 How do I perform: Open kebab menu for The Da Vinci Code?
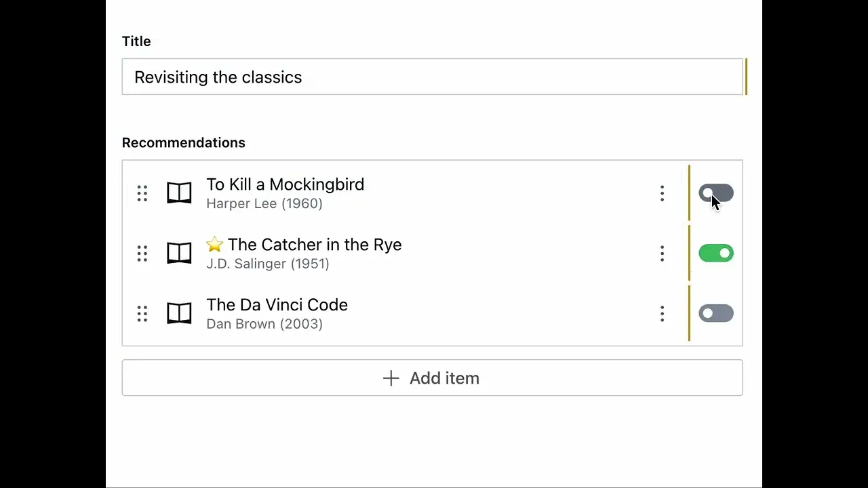663,313
